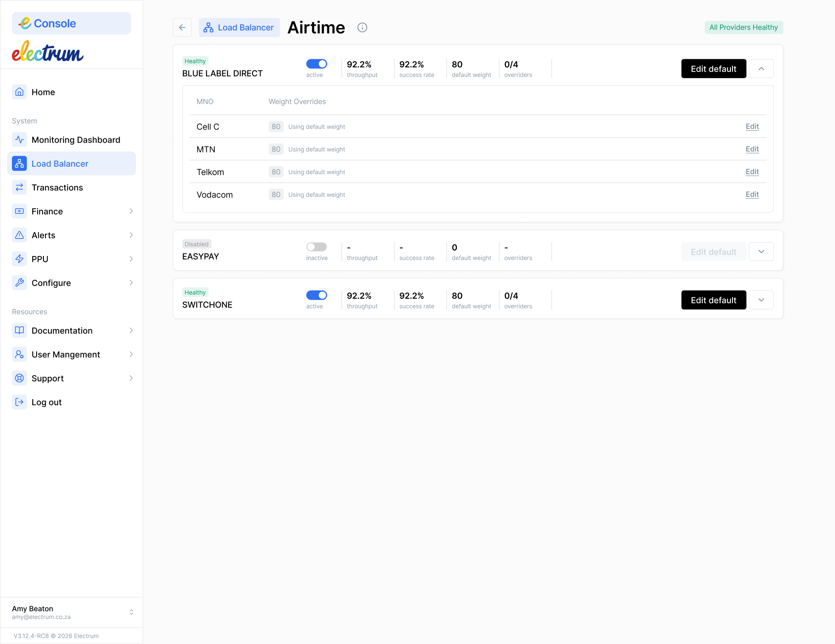Click the MNO column header
The height and width of the screenshot is (644, 835).
pos(205,101)
